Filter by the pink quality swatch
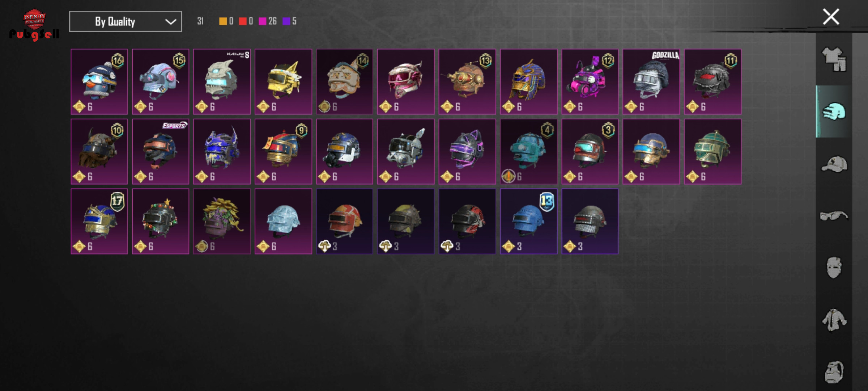The height and width of the screenshot is (391, 868). [263, 21]
